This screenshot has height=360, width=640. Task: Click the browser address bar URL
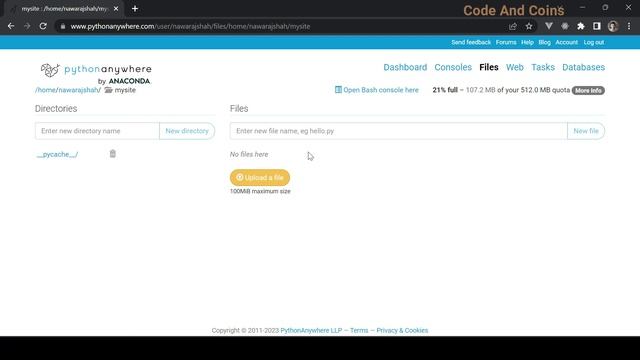[190, 26]
